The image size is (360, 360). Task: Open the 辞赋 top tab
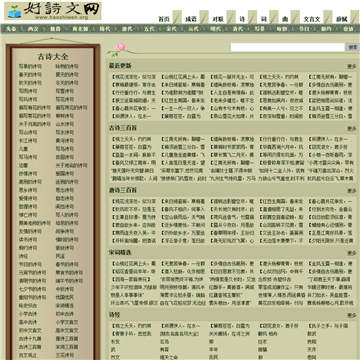pos(342,19)
